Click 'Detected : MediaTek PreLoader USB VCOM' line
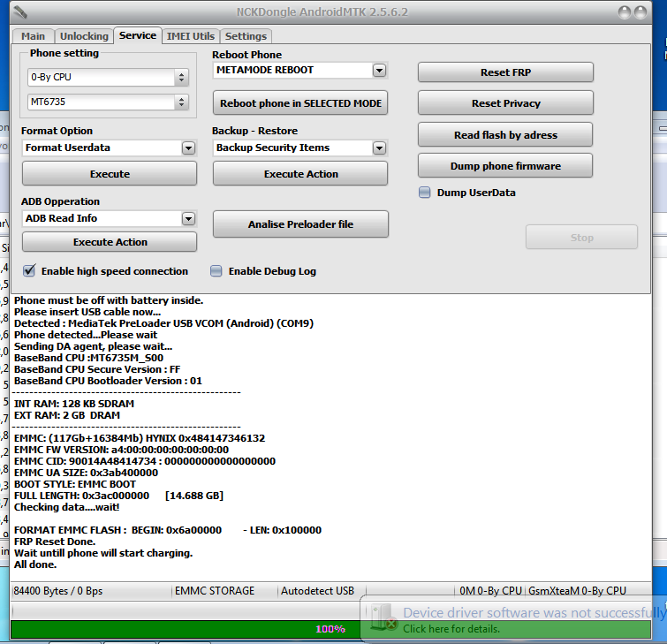This screenshot has height=644, width=667. [163, 323]
